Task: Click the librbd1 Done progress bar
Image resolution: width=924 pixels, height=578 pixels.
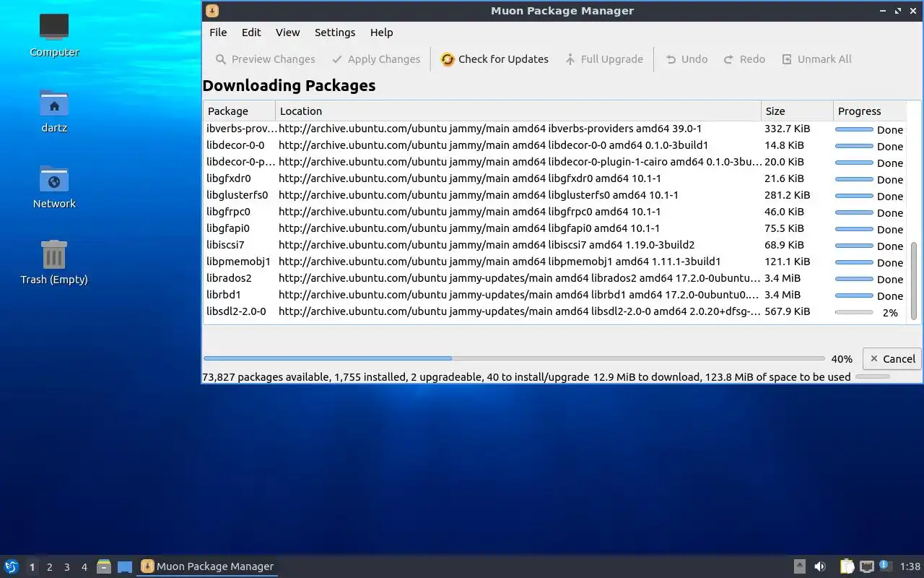Action: (x=854, y=296)
